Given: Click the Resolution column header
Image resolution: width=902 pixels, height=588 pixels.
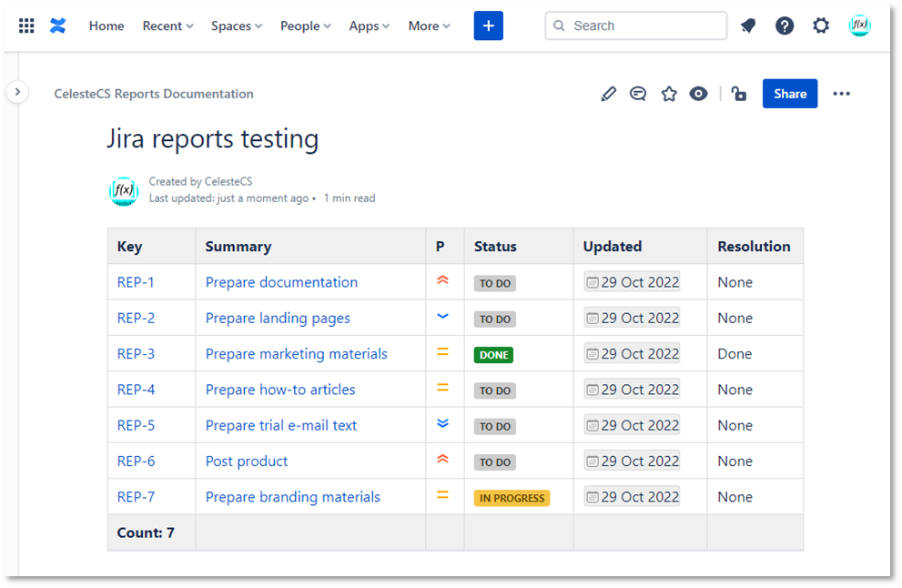Looking at the screenshot, I should 754,247.
